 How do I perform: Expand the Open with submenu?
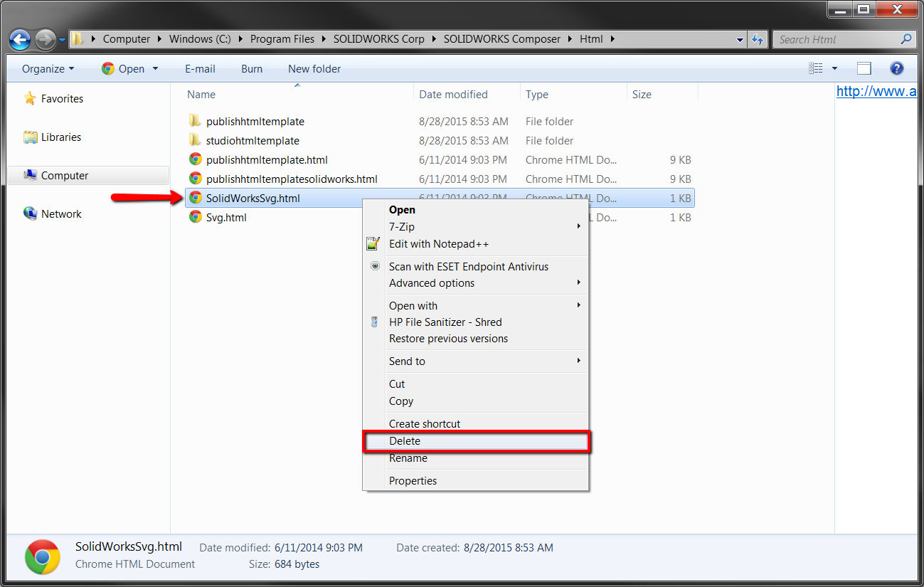(x=476, y=306)
